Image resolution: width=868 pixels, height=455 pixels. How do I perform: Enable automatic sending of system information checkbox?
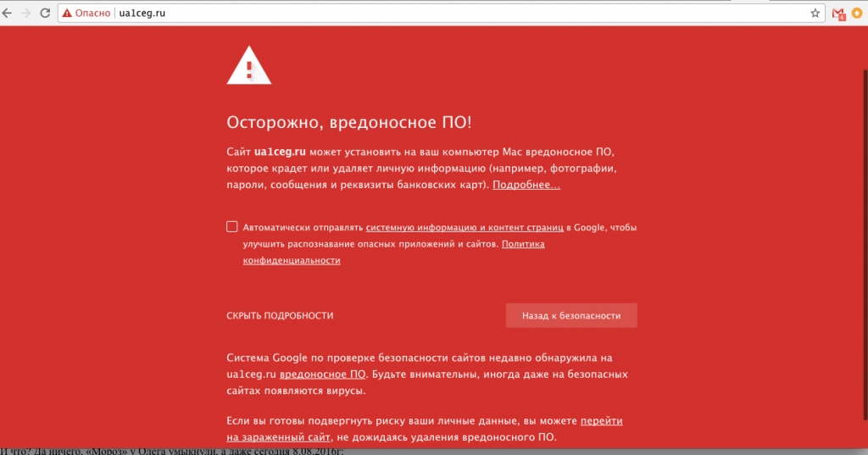click(x=232, y=226)
